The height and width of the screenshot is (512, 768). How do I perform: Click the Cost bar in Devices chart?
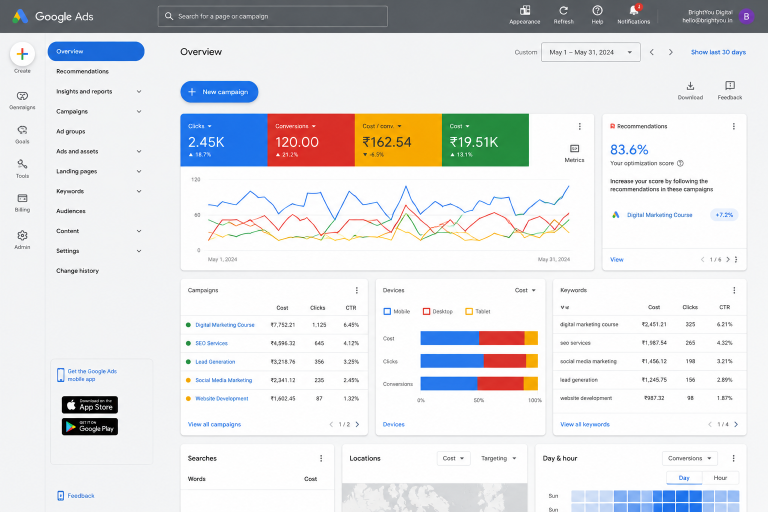pos(479,338)
